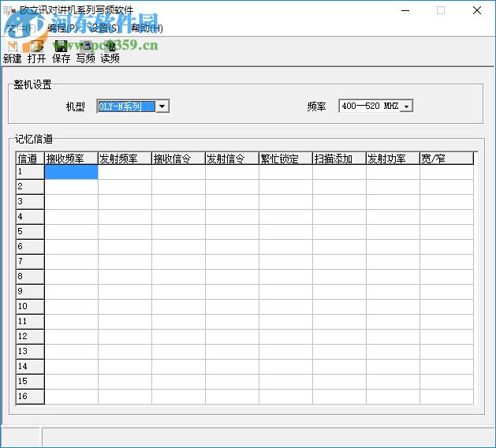Select channel row header 11
Viewport: 496px width, 448px height.
[31, 322]
